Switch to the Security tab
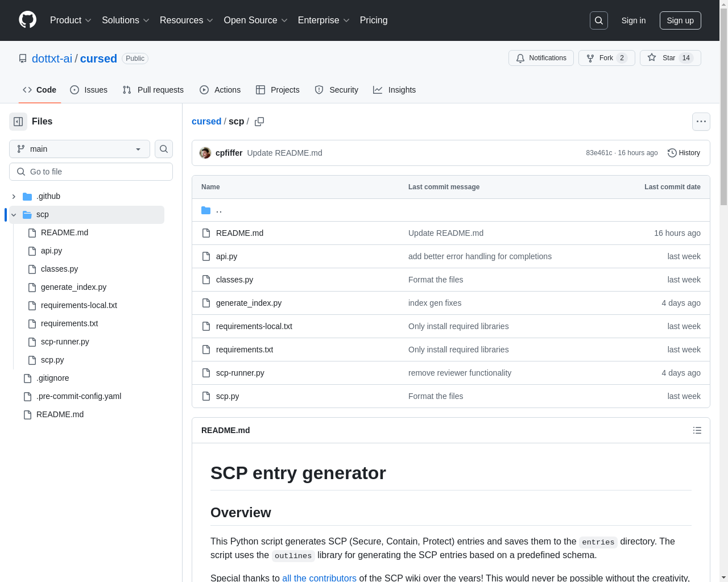Viewport: 728px width, 582px height. (337, 90)
